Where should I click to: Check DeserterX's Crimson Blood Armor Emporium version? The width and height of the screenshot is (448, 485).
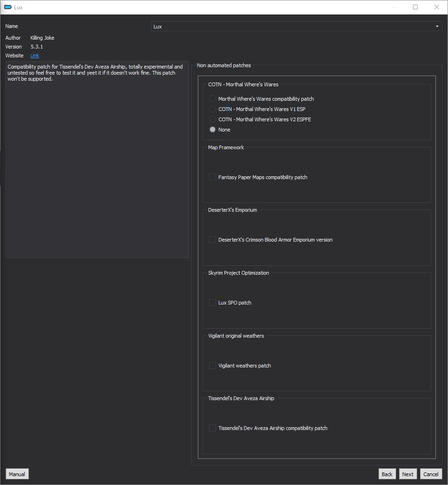click(213, 240)
